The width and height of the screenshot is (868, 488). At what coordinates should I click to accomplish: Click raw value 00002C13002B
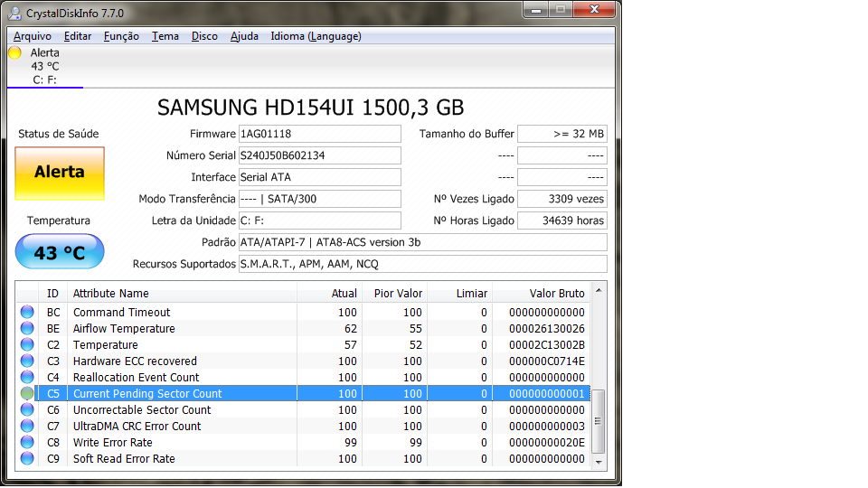pos(547,344)
